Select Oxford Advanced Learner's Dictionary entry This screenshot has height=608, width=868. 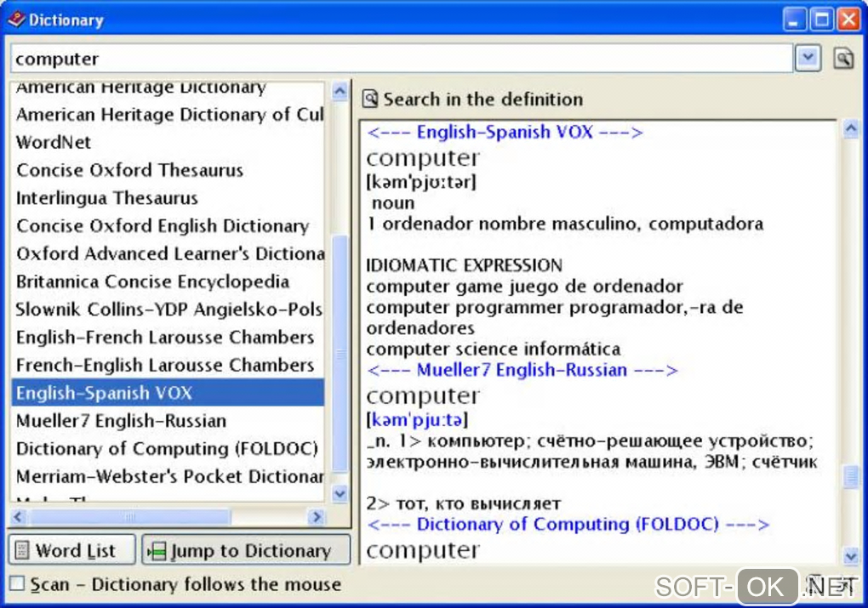[x=167, y=253]
